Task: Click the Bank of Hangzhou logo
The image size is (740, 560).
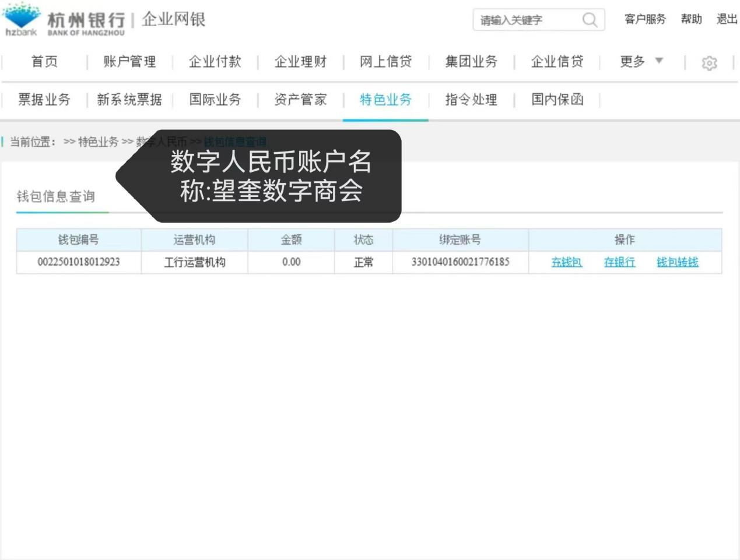Action: click(x=64, y=20)
